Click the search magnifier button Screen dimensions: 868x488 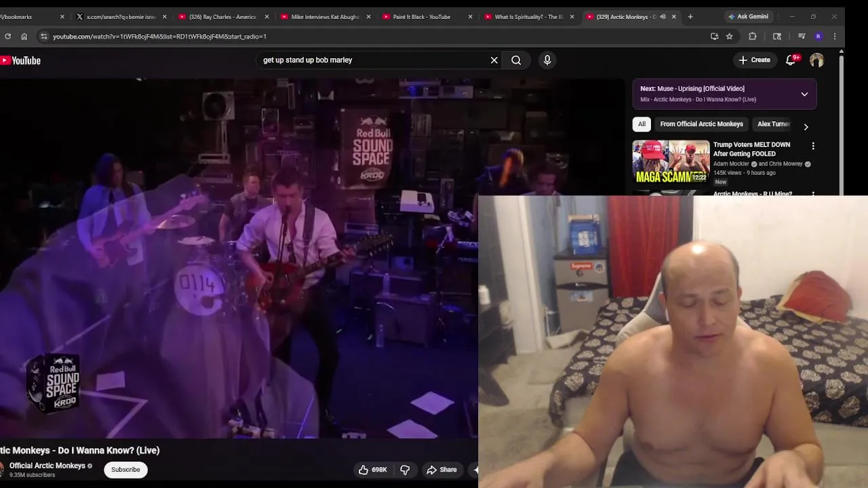[x=516, y=60]
